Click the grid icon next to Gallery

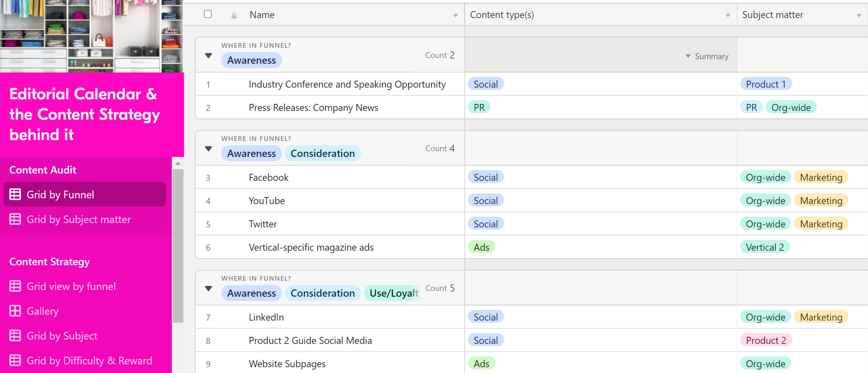15,311
